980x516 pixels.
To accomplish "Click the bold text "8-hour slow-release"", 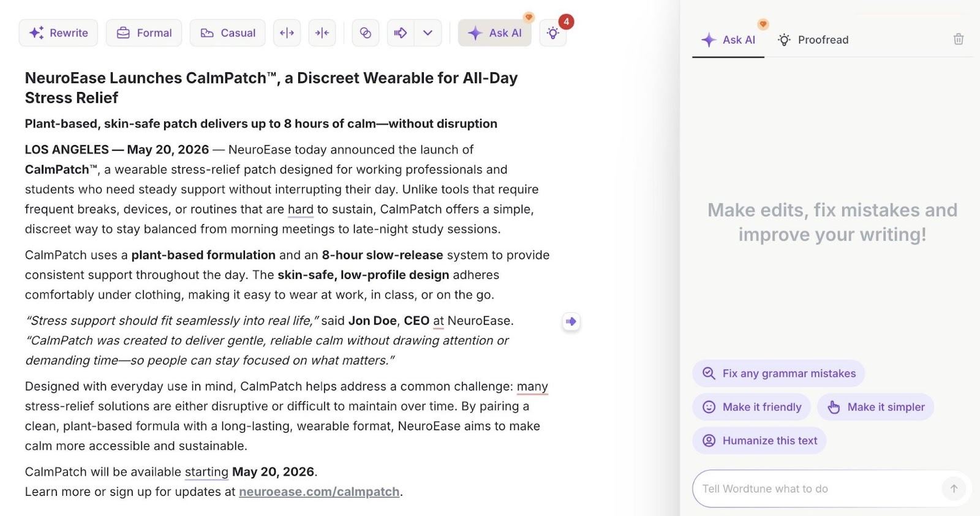I will coord(383,255).
